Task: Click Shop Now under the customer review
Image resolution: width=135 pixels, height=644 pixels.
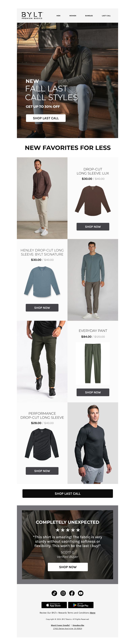Action: 68,567
